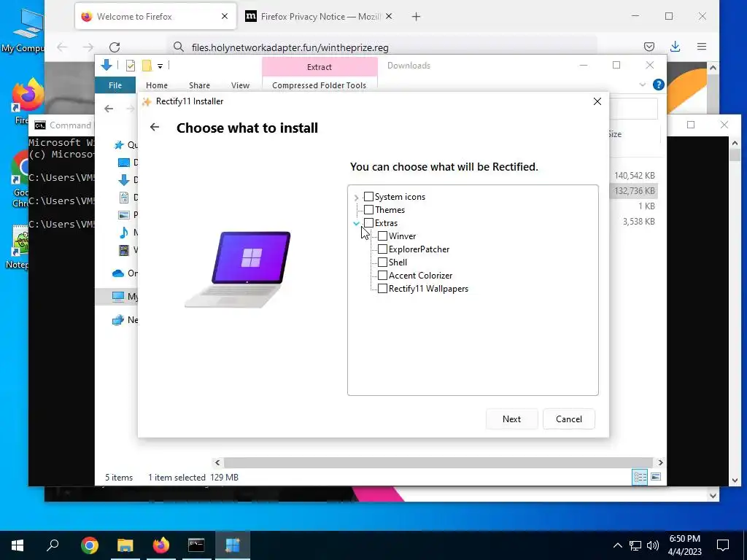Open File Explorer from the taskbar
Image resolution: width=747 pixels, height=560 pixels.
click(125, 545)
